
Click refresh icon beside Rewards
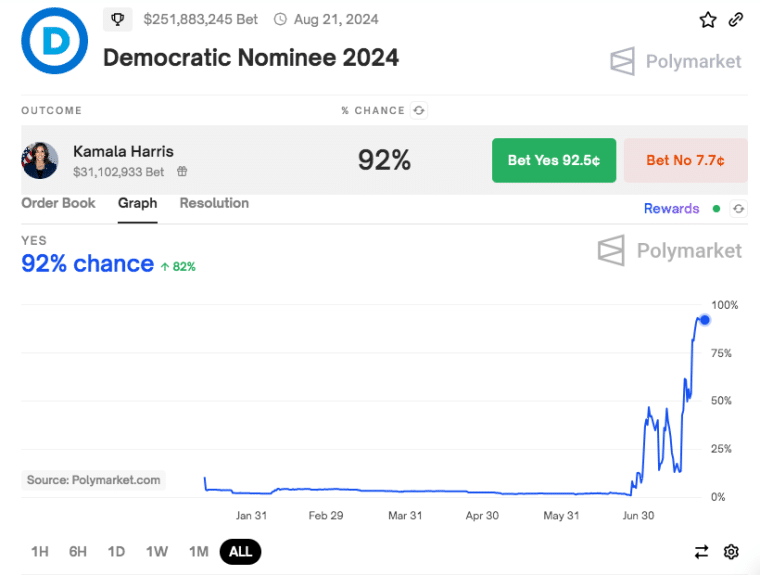(x=738, y=209)
